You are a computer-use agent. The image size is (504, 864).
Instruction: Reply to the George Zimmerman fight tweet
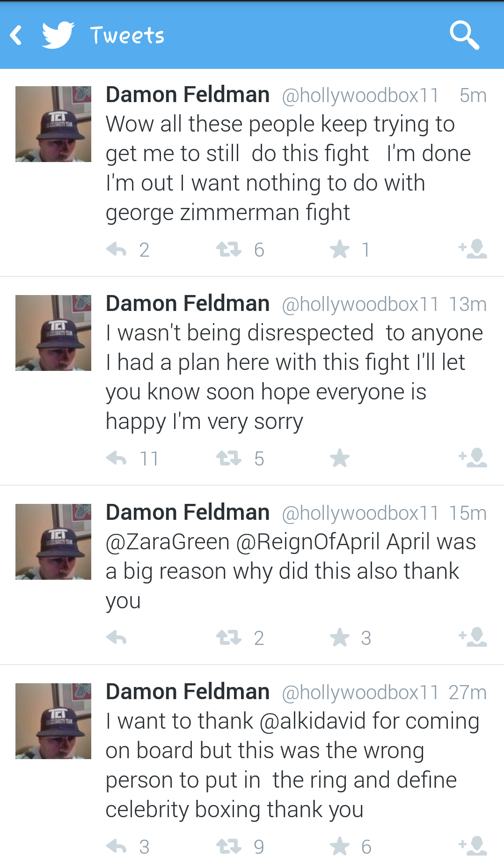117,250
